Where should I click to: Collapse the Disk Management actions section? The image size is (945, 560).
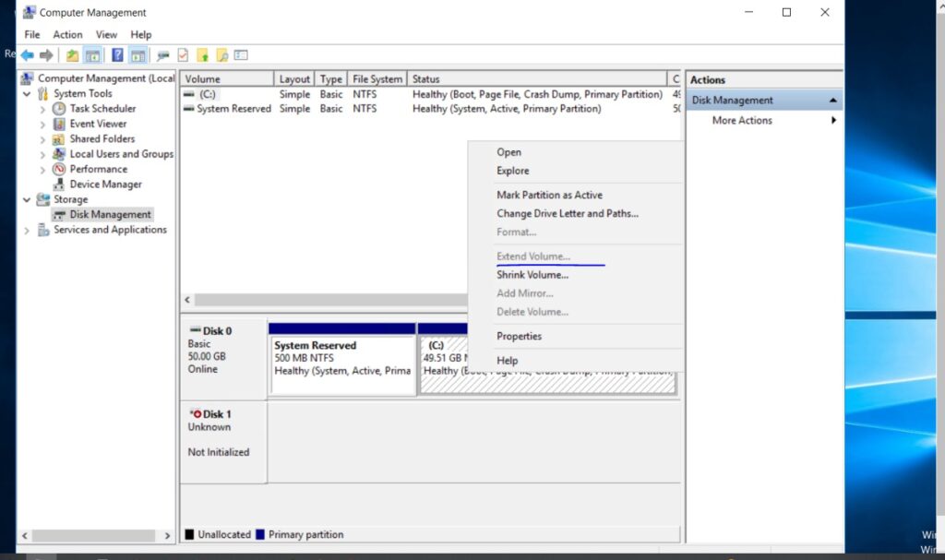pos(833,100)
